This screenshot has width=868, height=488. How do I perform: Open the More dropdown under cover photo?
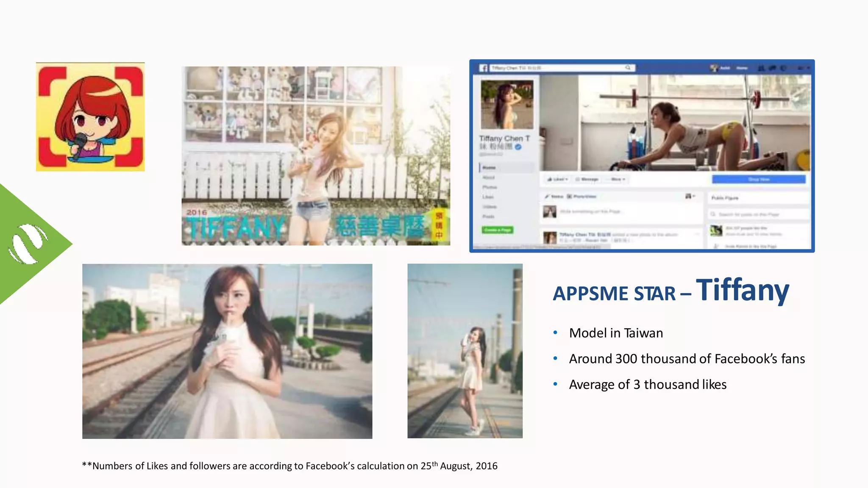(x=618, y=180)
